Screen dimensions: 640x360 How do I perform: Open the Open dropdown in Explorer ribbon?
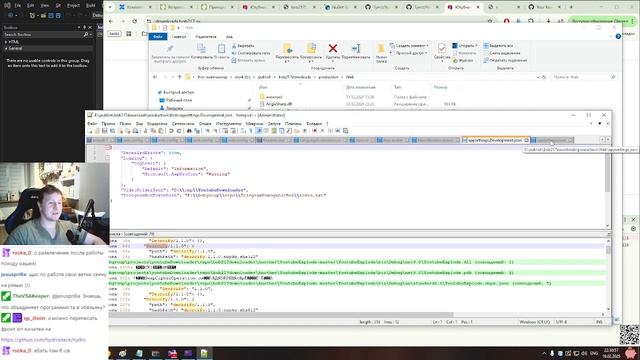click(465, 46)
